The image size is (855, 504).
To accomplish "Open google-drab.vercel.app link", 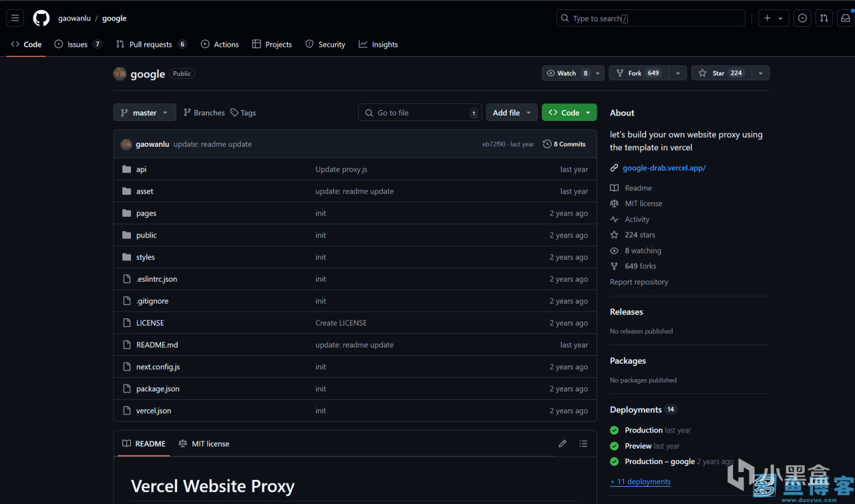I will 664,168.
